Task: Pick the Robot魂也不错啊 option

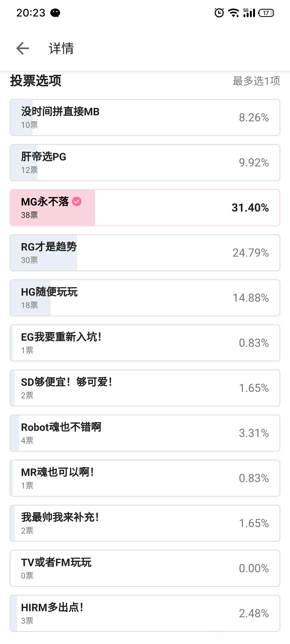Action: tap(145, 433)
